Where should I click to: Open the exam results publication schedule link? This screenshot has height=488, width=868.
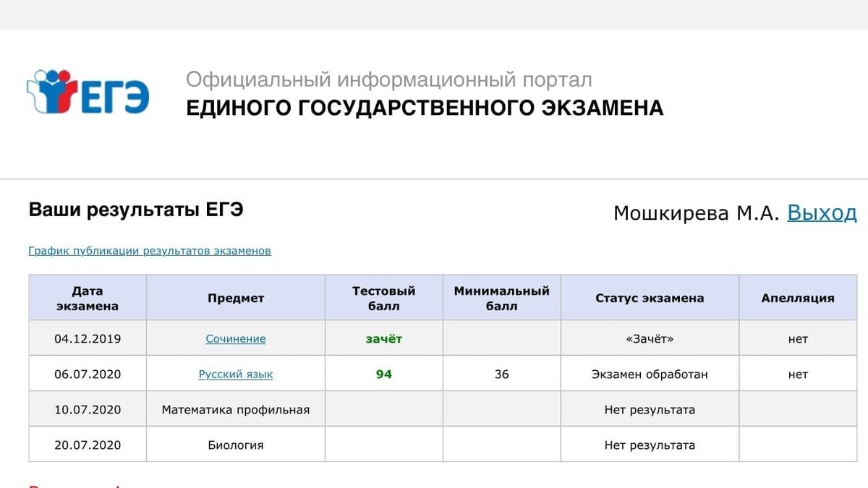pyautogui.click(x=149, y=250)
